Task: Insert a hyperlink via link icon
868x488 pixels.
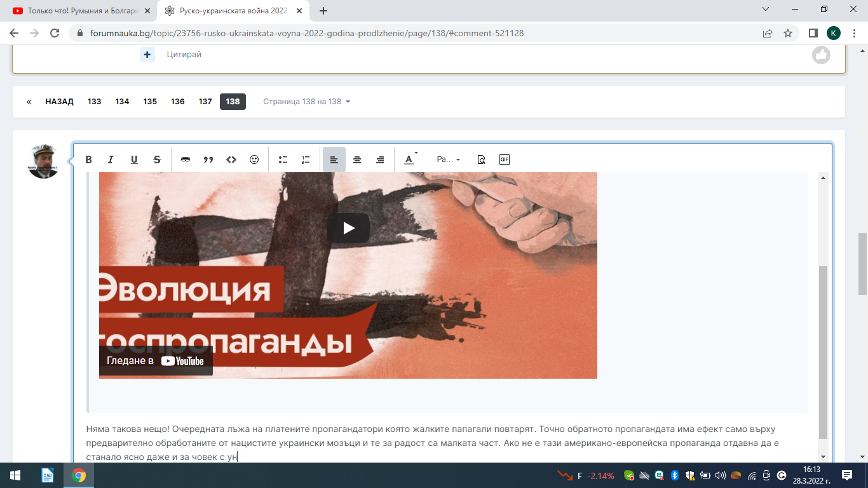Action: point(186,159)
